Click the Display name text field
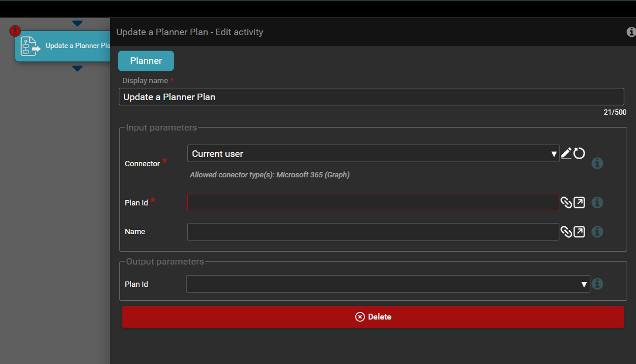The height and width of the screenshot is (364, 636). point(371,97)
